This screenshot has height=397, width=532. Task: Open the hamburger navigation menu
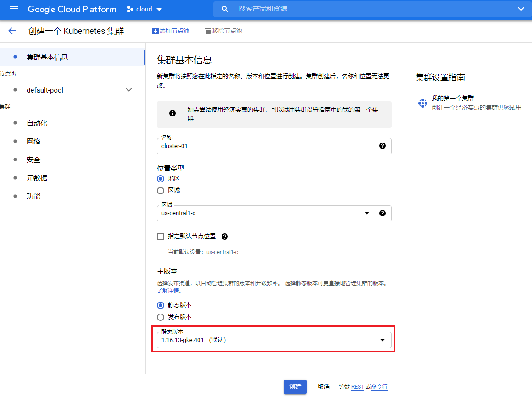14,9
